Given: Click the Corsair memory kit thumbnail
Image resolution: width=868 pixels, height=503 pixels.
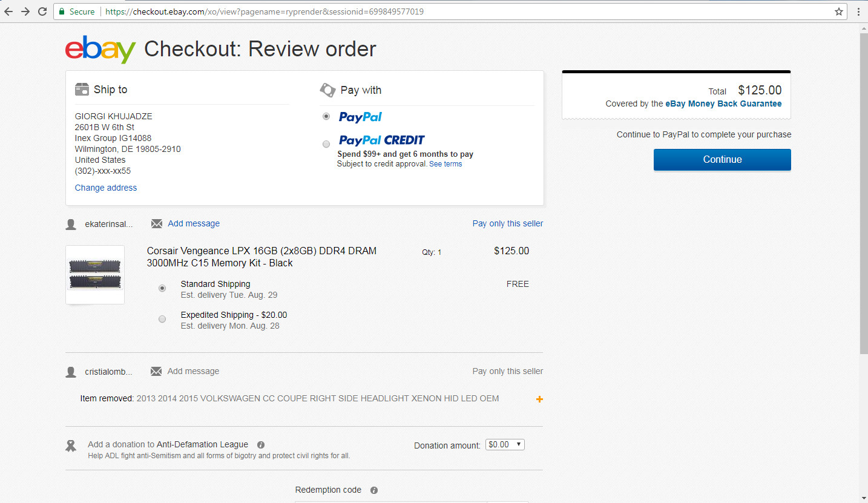Looking at the screenshot, I should [x=95, y=274].
